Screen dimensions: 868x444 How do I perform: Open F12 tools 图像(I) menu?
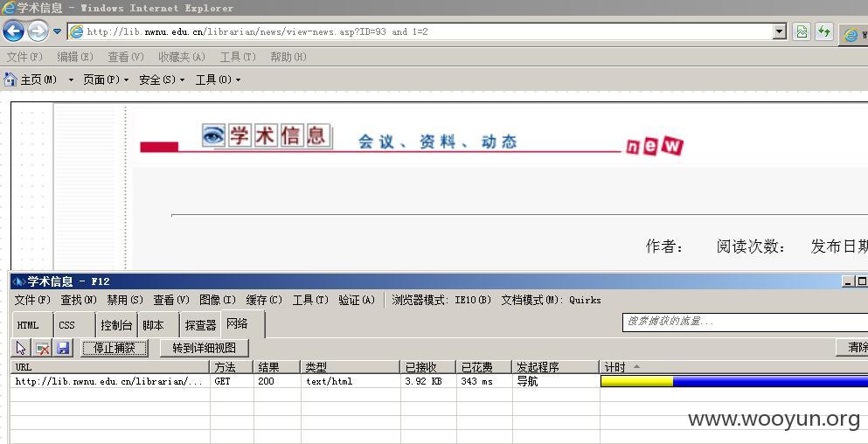pos(218,300)
